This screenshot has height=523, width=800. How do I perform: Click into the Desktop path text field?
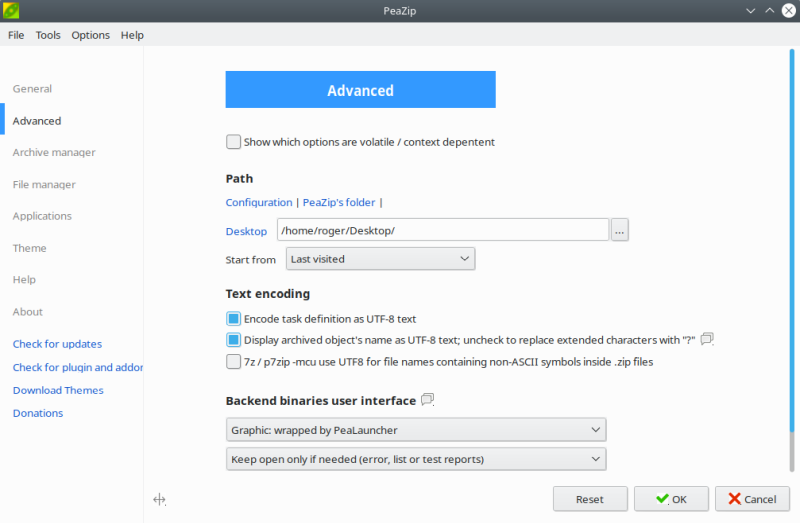click(443, 231)
